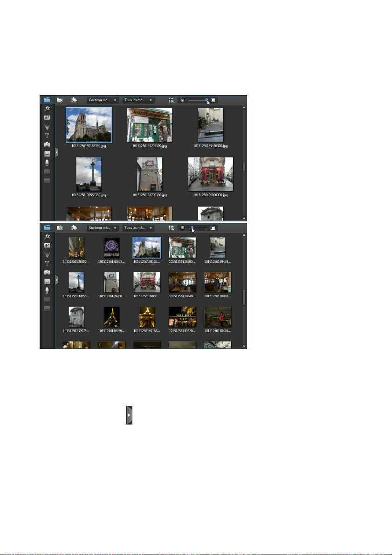Click the file name 10151256139840...

(182, 296)
